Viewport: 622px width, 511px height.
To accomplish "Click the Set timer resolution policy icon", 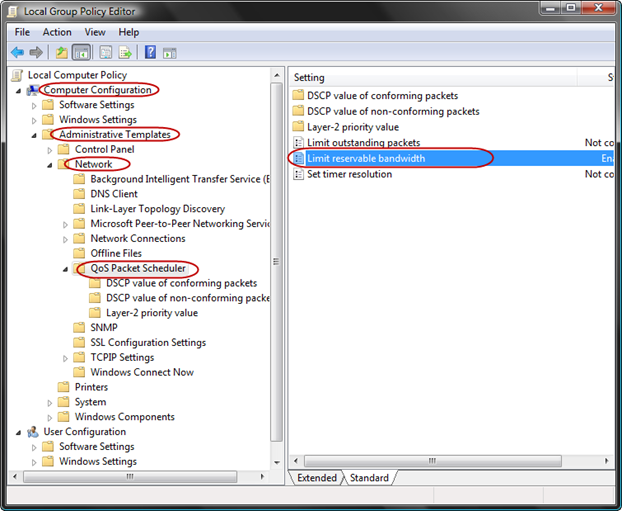I will coord(298,174).
